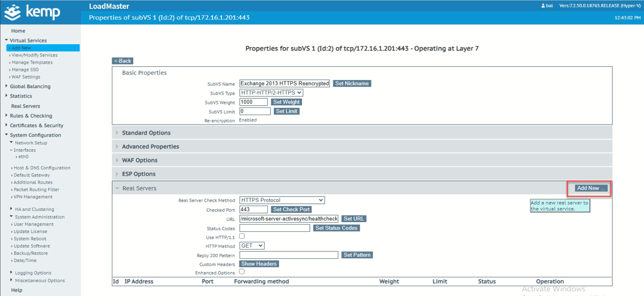Expand the Standard Options section
Screen dimensions: 644x296
pos(362,133)
